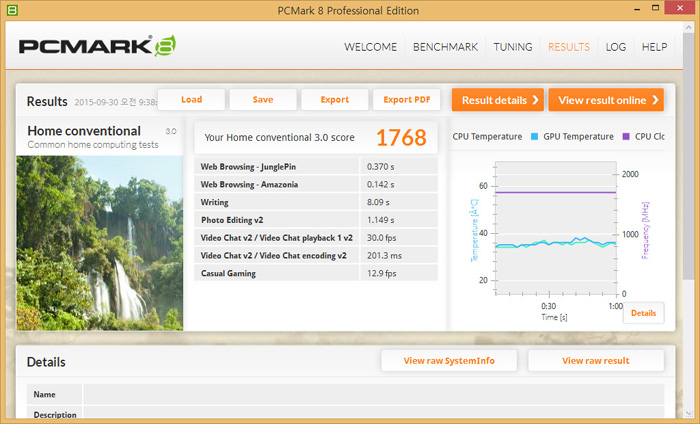Switch to the BENCHMARK tab
The width and height of the screenshot is (700, 424).
[445, 47]
